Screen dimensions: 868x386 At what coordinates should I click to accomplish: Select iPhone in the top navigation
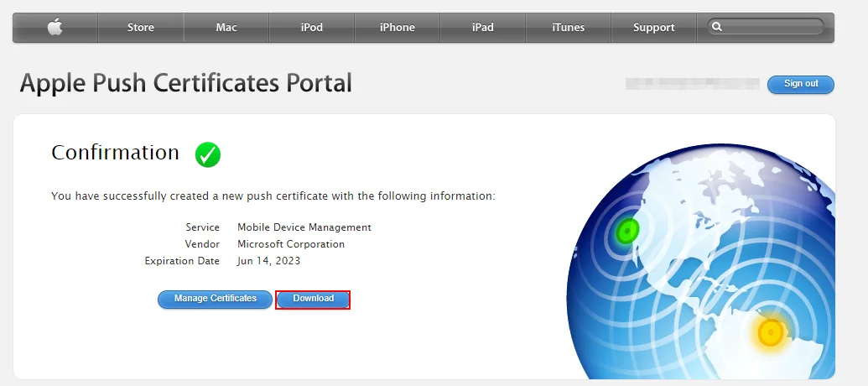tap(397, 27)
